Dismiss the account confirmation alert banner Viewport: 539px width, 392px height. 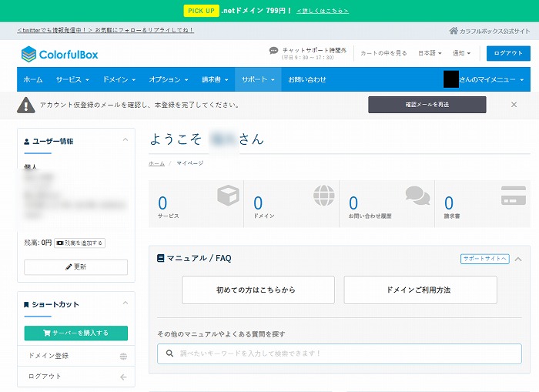514,105
